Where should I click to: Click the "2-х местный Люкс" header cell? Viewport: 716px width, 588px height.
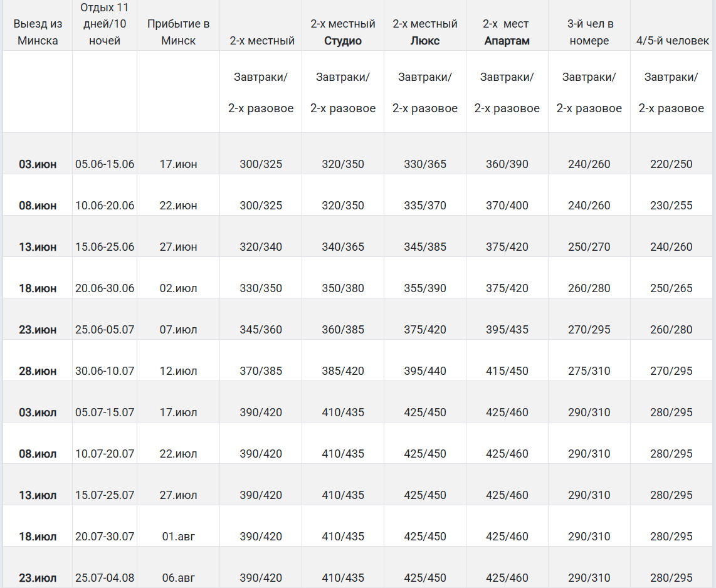[425, 32]
